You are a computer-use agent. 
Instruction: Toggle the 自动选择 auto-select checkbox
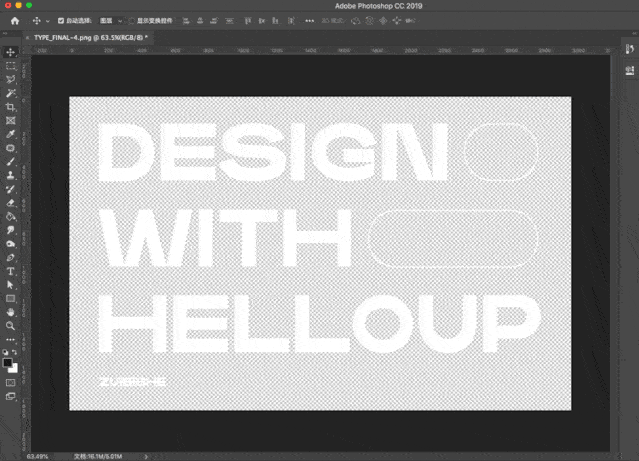click(x=61, y=20)
